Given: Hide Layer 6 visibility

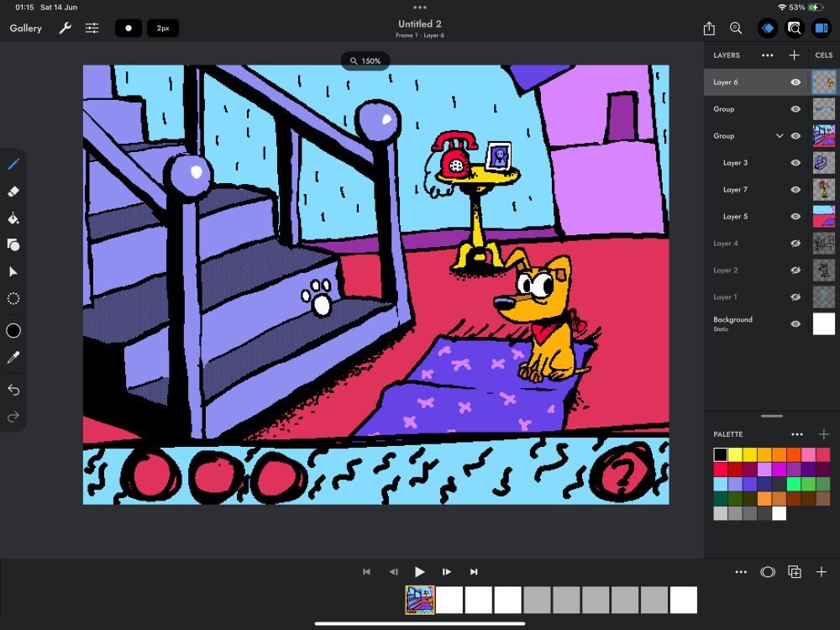Looking at the screenshot, I should click(x=795, y=82).
